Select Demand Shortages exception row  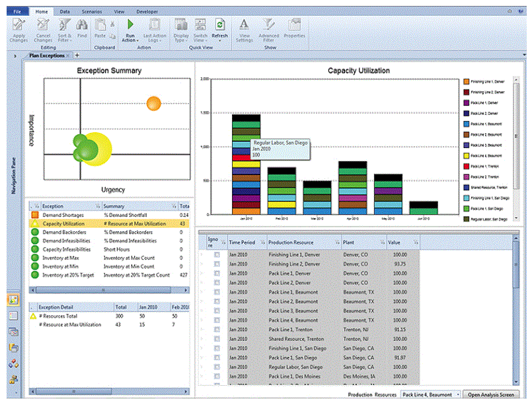point(109,215)
